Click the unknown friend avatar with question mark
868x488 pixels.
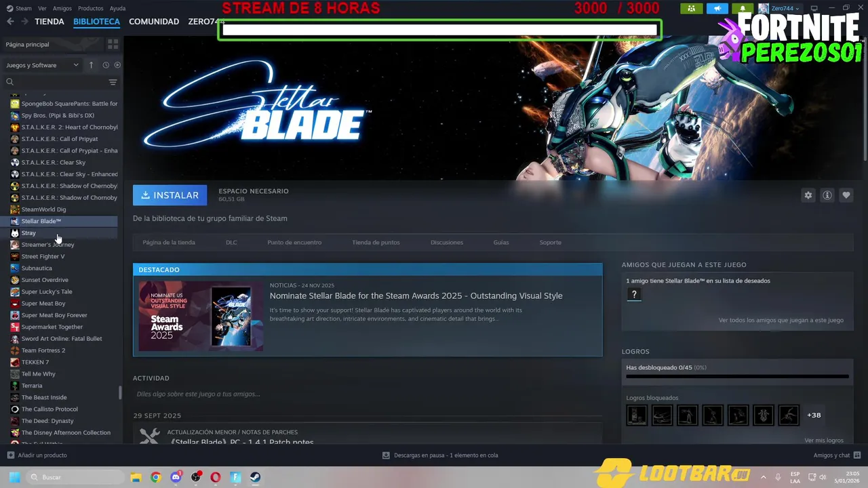tap(634, 294)
